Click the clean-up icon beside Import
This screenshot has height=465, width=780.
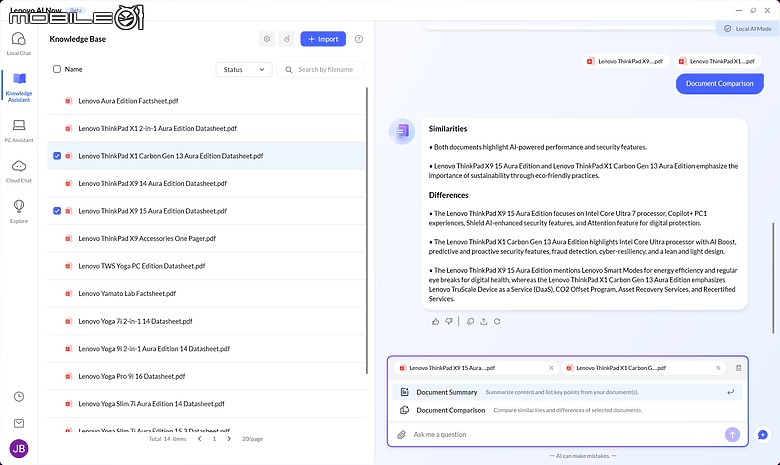[287, 39]
